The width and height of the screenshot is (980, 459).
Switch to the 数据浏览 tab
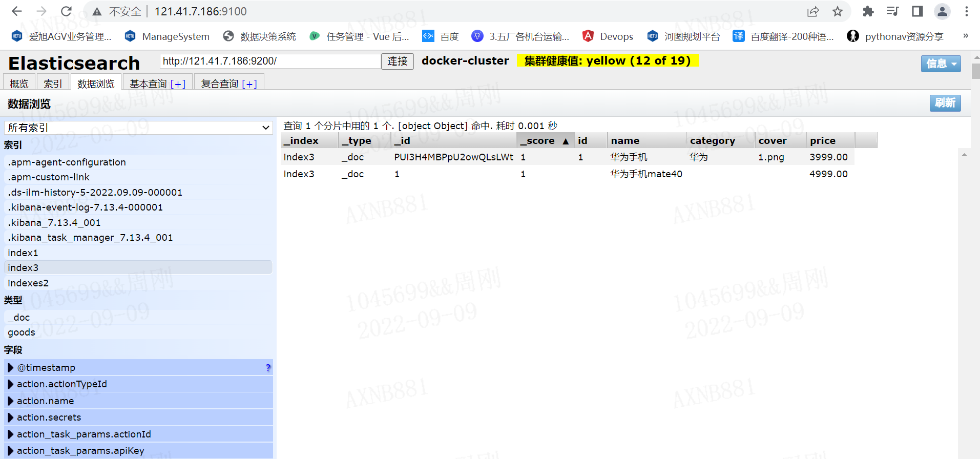(96, 83)
